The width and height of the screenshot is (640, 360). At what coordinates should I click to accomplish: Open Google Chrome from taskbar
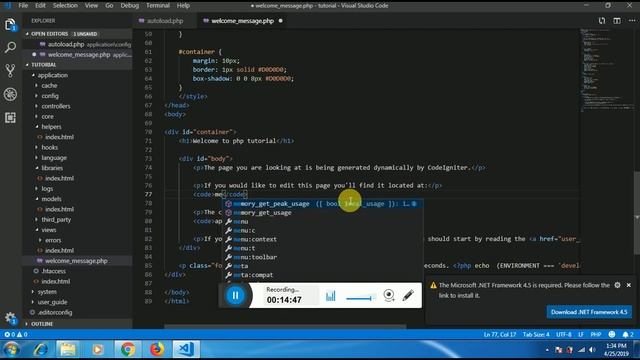coord(128,349)
